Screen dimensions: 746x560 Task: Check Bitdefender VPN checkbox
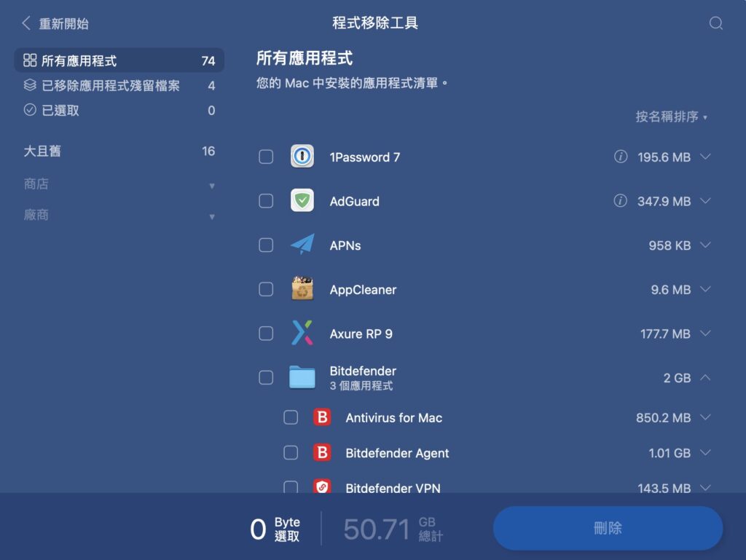pyautogui.click(x=291, y=486)
